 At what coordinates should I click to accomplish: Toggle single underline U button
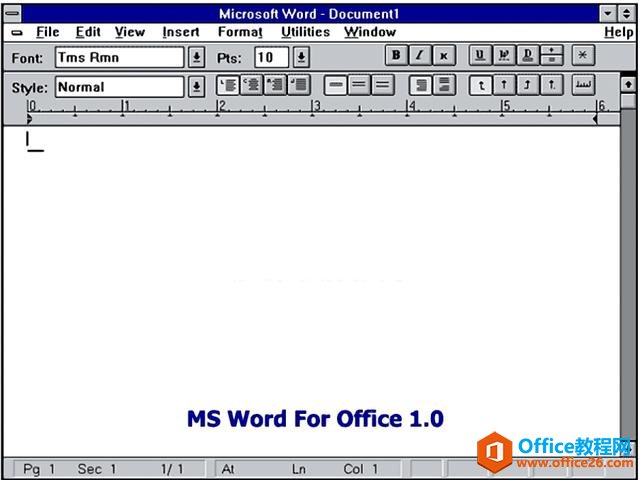pyautogui.click(x=480, y=56)
